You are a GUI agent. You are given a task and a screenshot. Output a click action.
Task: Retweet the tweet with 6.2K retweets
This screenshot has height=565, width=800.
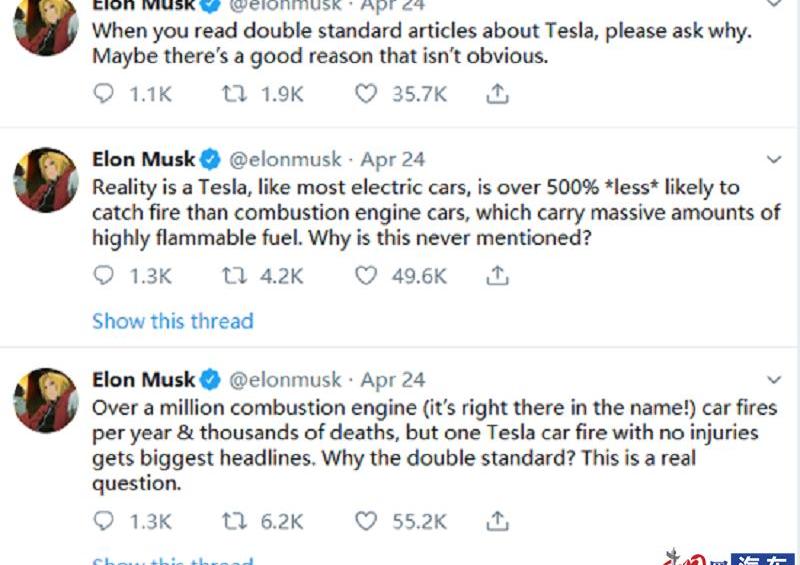pyautogui.click(x=235, y=521)
